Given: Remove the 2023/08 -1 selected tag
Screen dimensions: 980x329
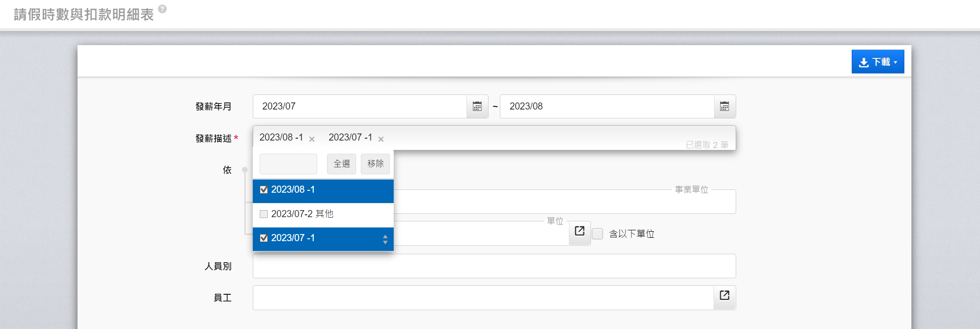Looking at the screenshot, I should [312, 139].
